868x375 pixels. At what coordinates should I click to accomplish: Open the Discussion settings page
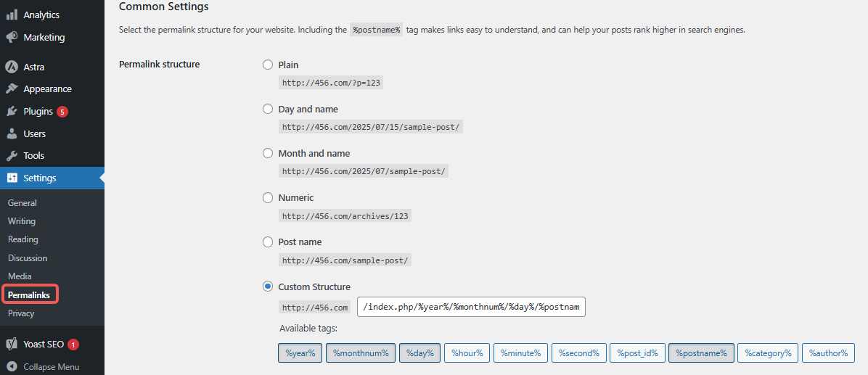[28, 258]
